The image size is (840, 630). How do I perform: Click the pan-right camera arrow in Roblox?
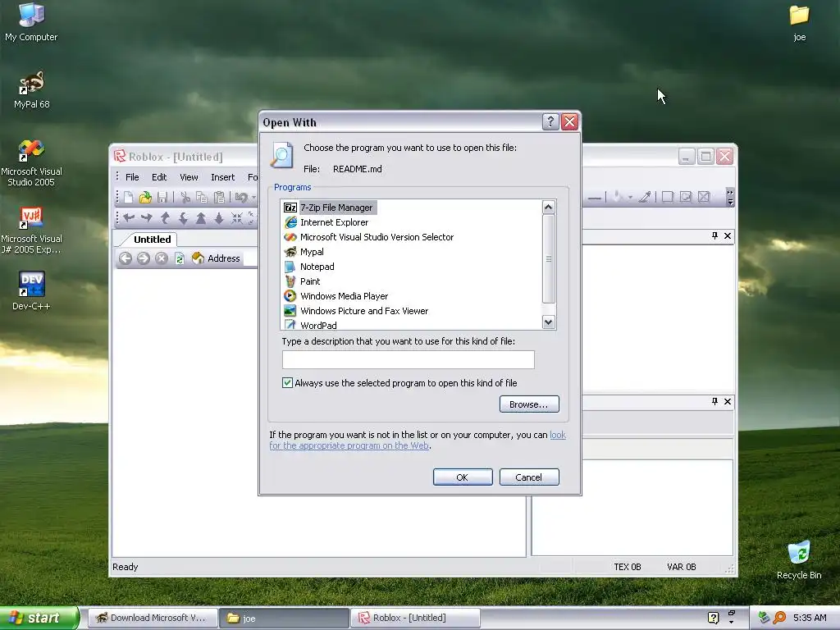(146, 218)
